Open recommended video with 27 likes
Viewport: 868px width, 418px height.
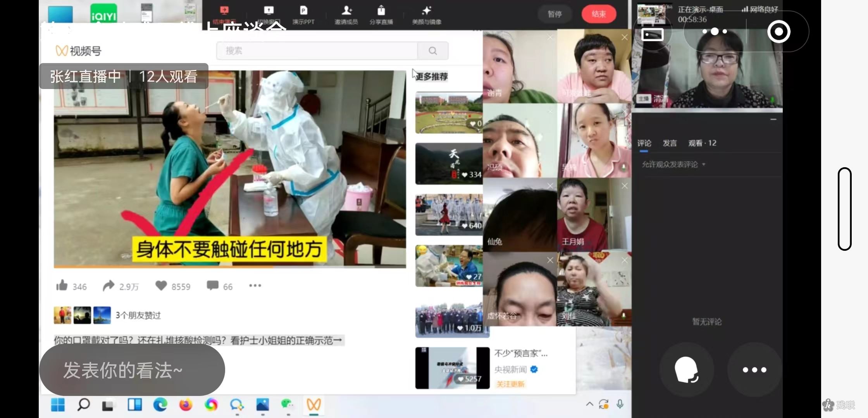(x=449, y=266)
